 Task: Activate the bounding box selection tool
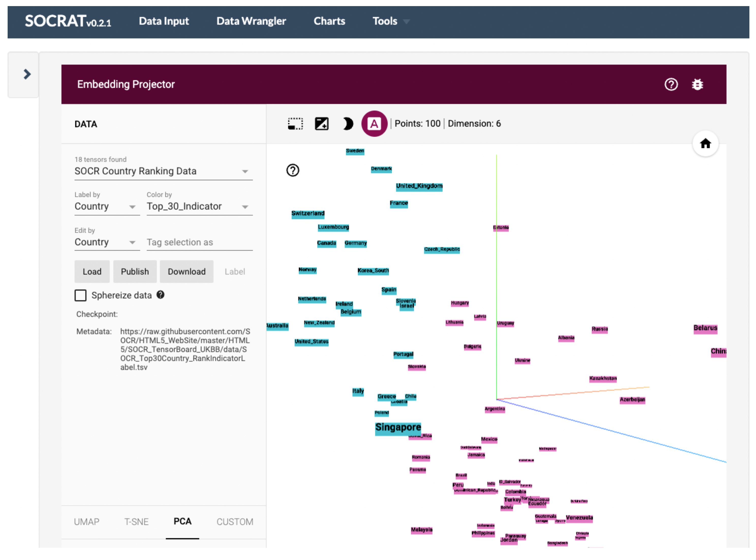tap(295, 124)
